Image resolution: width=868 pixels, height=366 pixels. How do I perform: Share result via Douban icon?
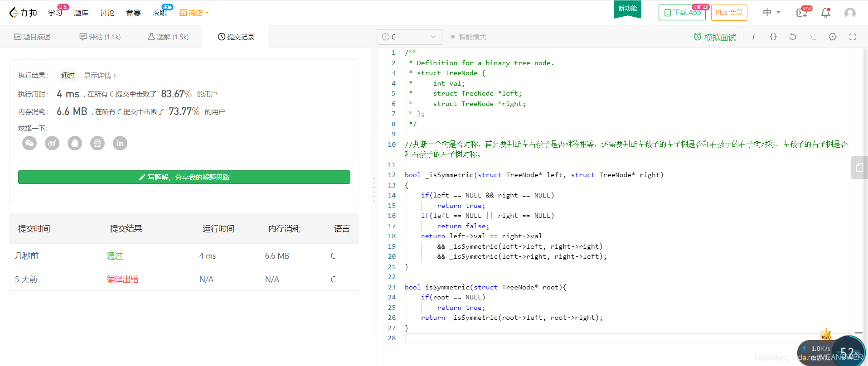pos(97,144)
